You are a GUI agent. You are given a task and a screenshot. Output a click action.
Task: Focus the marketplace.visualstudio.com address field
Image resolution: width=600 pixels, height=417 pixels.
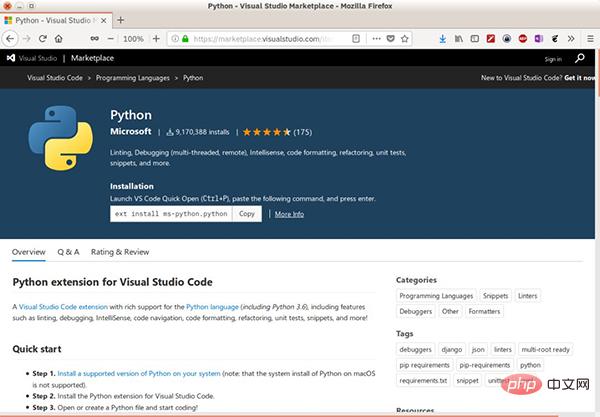[262, 39]
